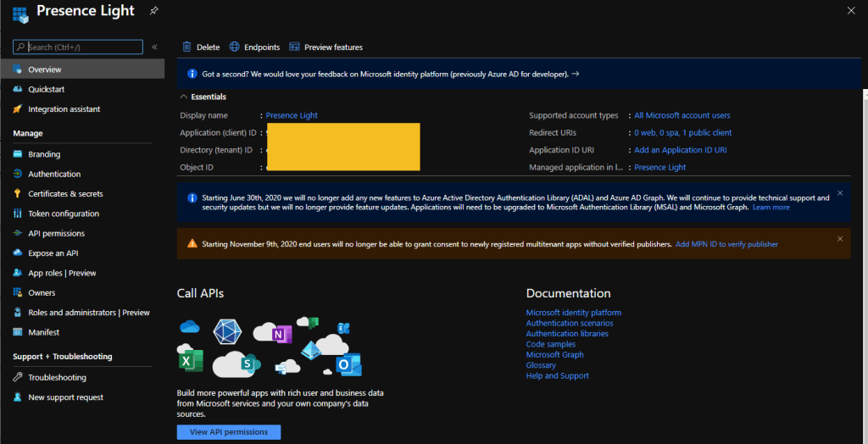Click the pin icon beside Presence Light title
The width and height of the screenshot is (868, 444).
[x=153, y=11]
